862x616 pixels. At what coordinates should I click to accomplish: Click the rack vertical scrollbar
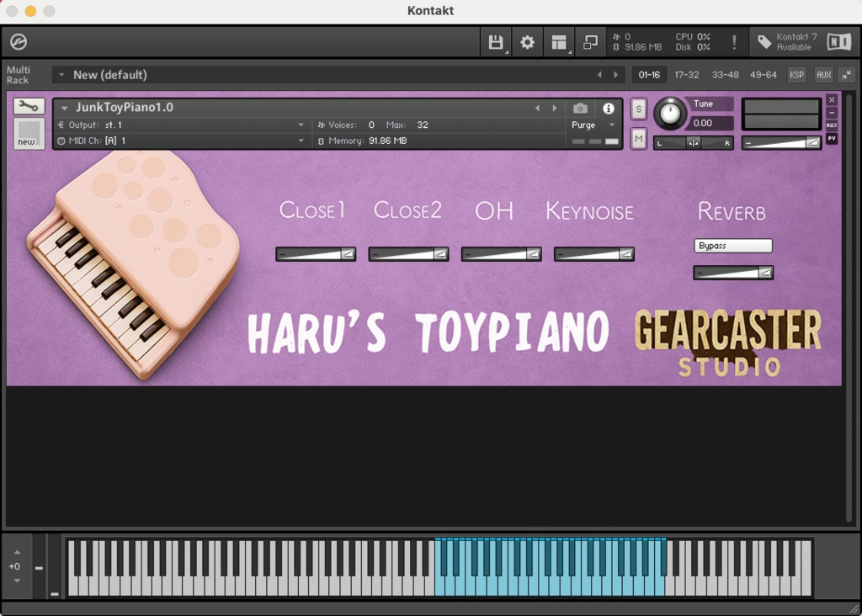click(850, 308)
